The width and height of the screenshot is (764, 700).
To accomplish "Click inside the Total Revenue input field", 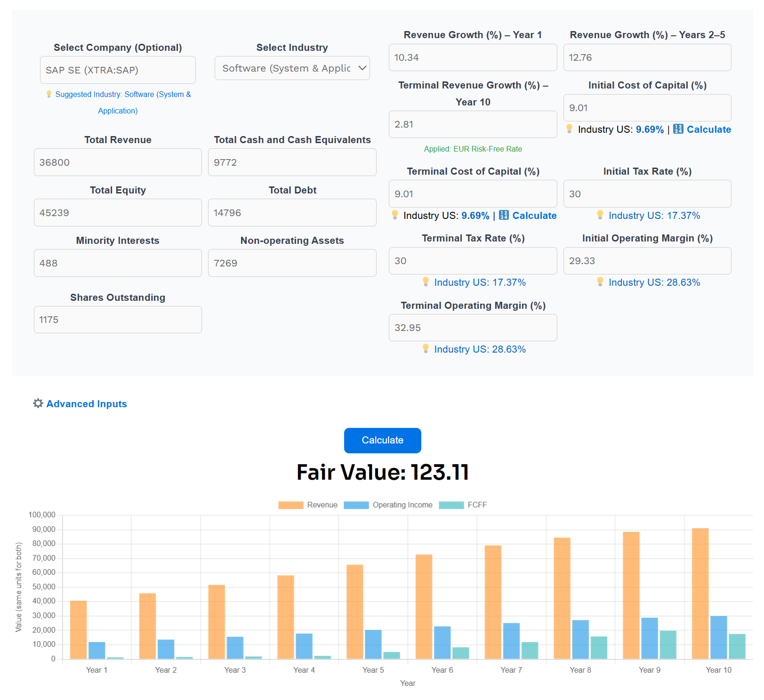I will [117, 162].
